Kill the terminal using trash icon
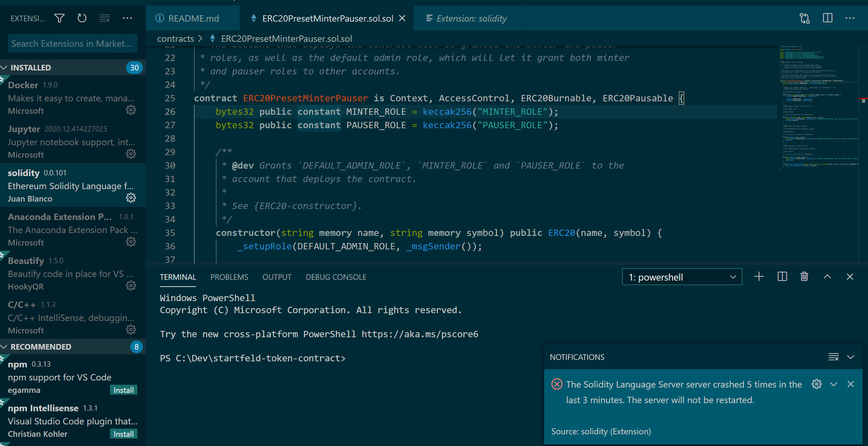Viewport: 868px width, 446px height. (804, 276)
